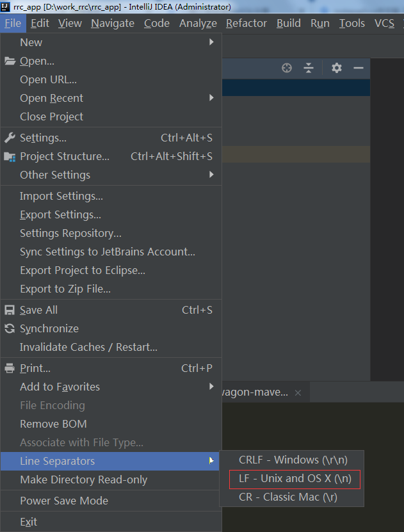Close the wagon-mave... editor tab
404x532 pixels.
coord(298,392)
